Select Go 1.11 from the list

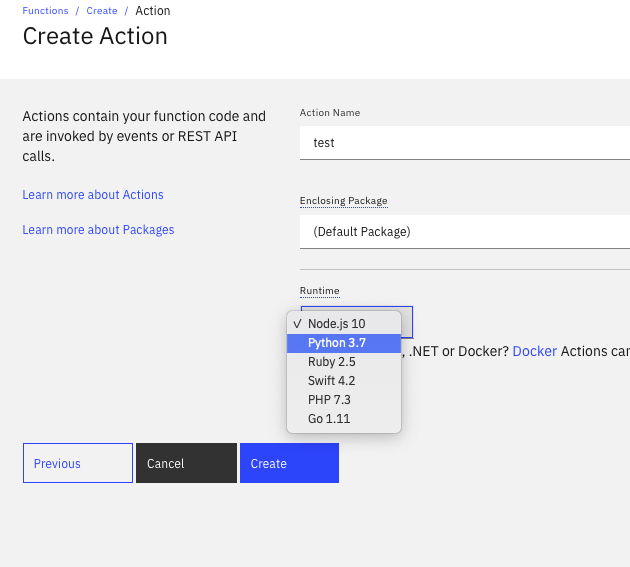[x=329, y=419]
